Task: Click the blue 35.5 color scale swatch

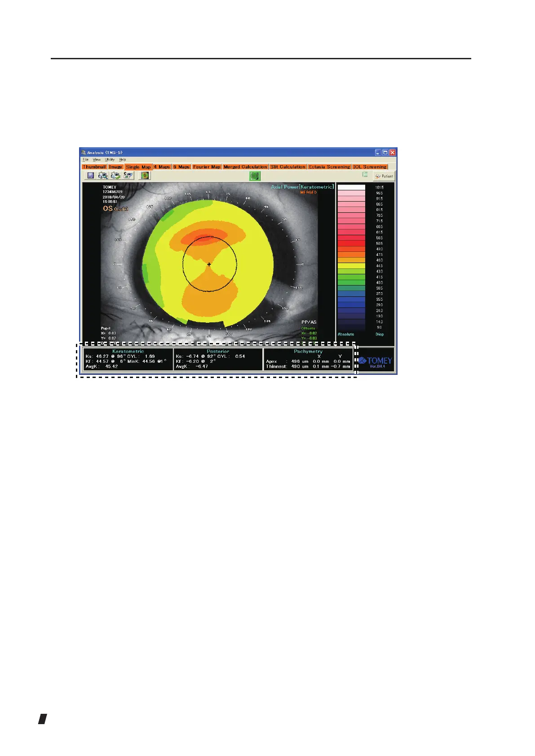Action: (351, 299)
